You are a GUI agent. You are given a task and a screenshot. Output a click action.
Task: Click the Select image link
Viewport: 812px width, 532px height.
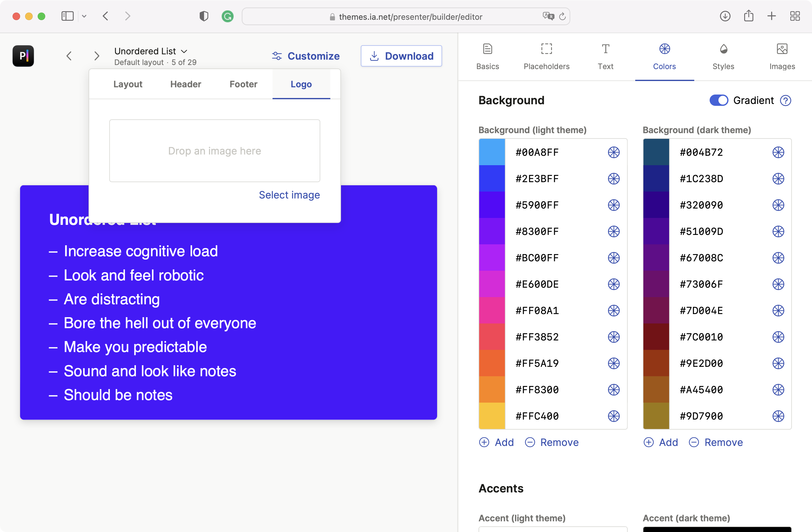(x=289, y=195)
